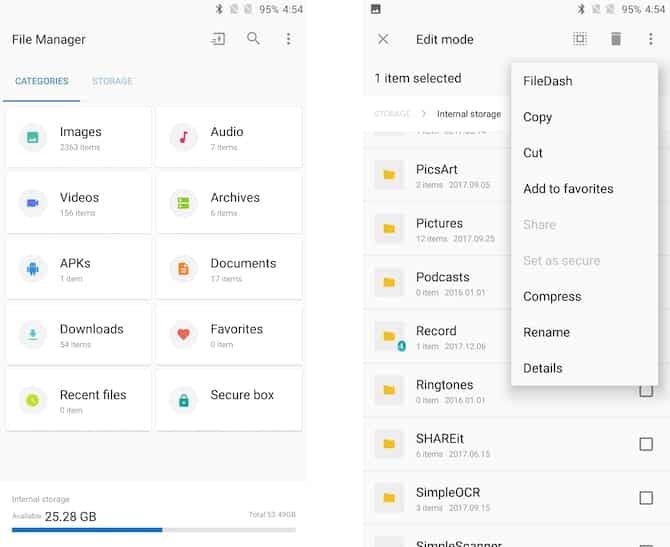This screenshot has width=670, height=547.
Task: Tap Internal storage breadcrumb
Action: (469, 114)
